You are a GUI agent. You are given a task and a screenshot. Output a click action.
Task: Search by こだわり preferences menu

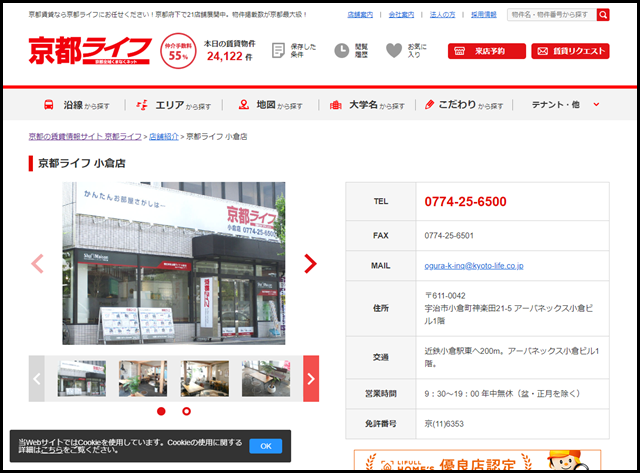pyautogui.click(x=464, y=105)
